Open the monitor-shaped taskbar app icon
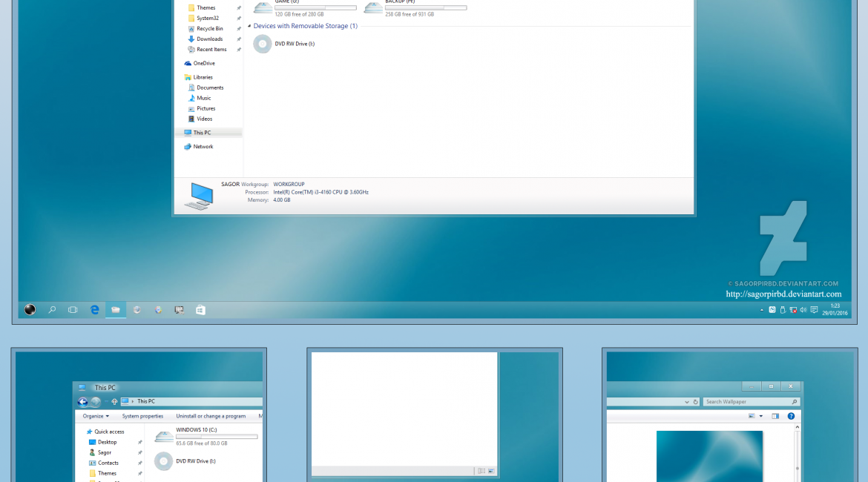The image size is (868, 482). pyautogui.click(x=179, y=310)
